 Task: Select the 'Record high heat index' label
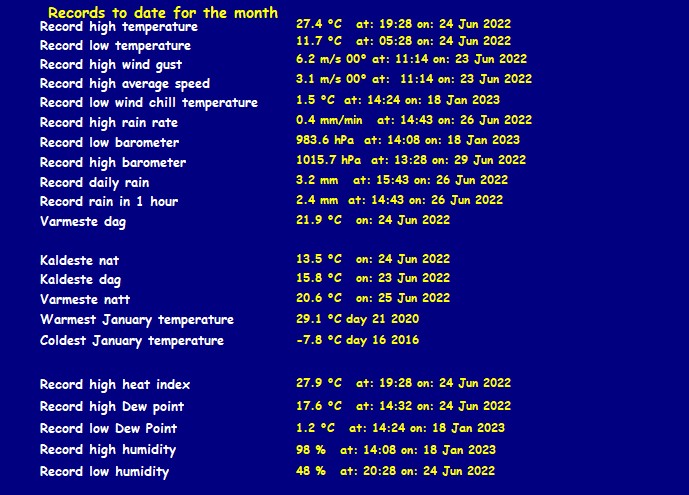pos(115,385)
